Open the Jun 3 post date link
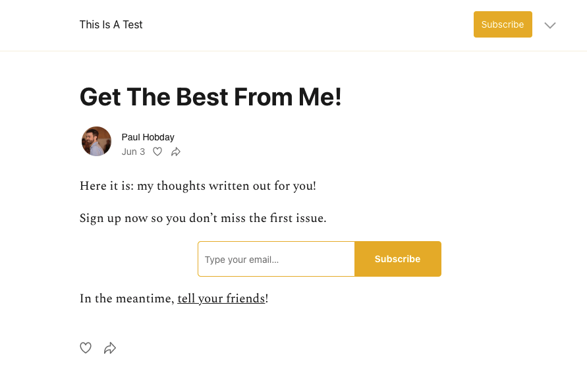The image size is (587, 392). tap(133, 152)
